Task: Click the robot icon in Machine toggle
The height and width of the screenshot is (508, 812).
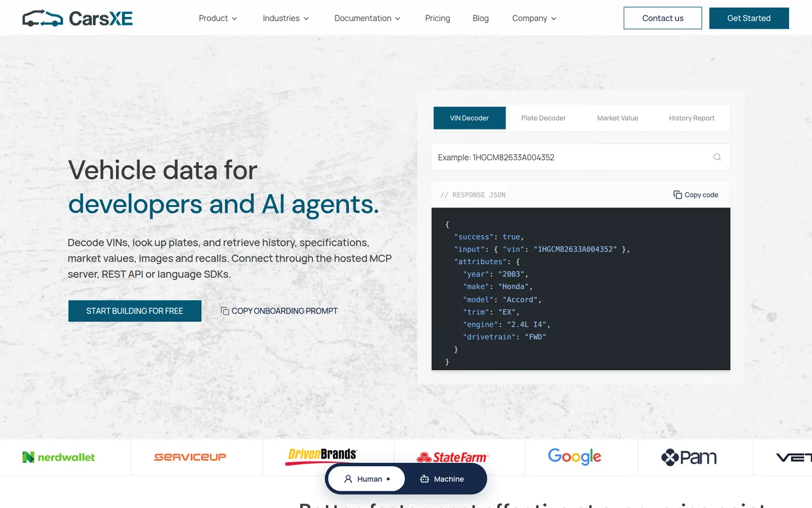Action: 424,479
